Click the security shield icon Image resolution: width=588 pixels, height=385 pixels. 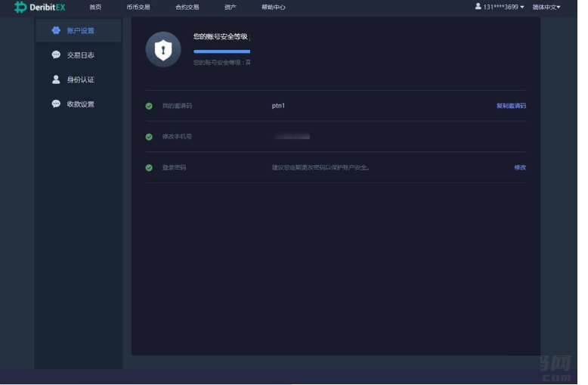click(x=163, y=49)
